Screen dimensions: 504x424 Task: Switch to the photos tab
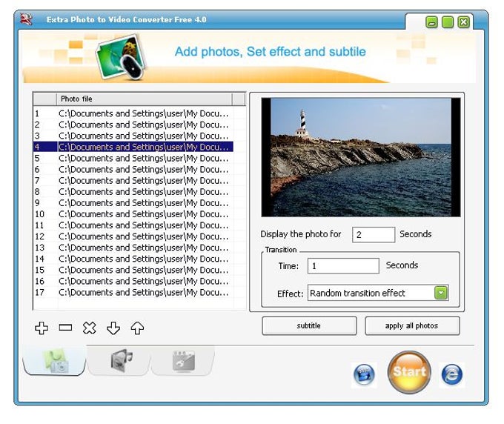pos(55,360)
